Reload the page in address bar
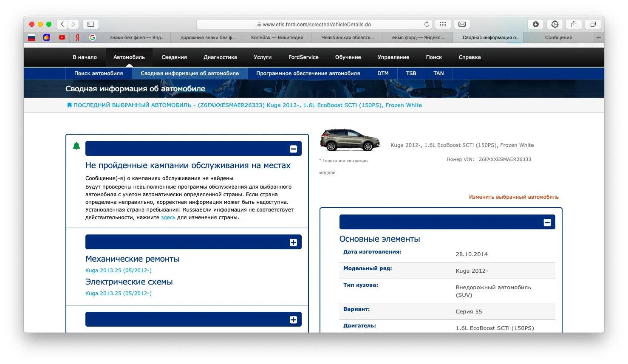The image size is (628, 364). (427, 24)
